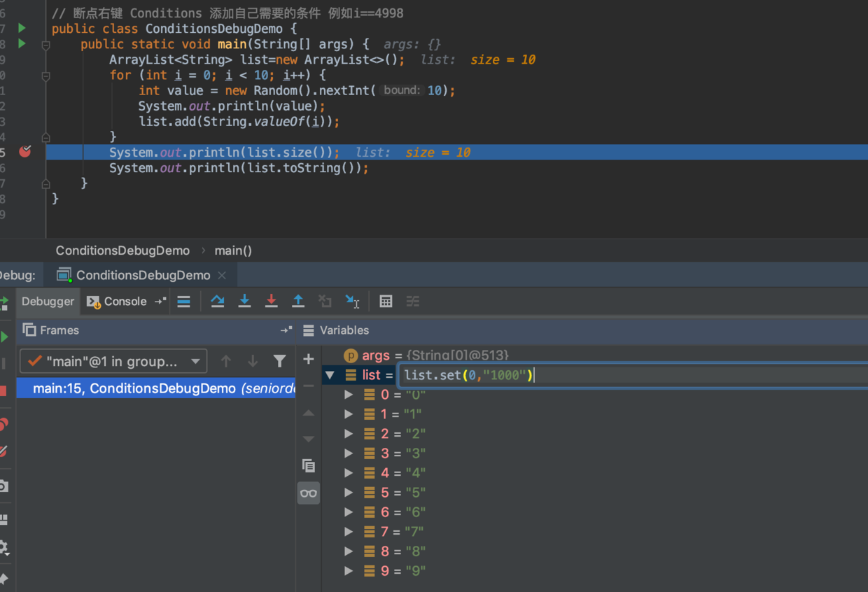868x592 pixels.
Task: Expand list element 4 = "4"
Action: [349, 473]
